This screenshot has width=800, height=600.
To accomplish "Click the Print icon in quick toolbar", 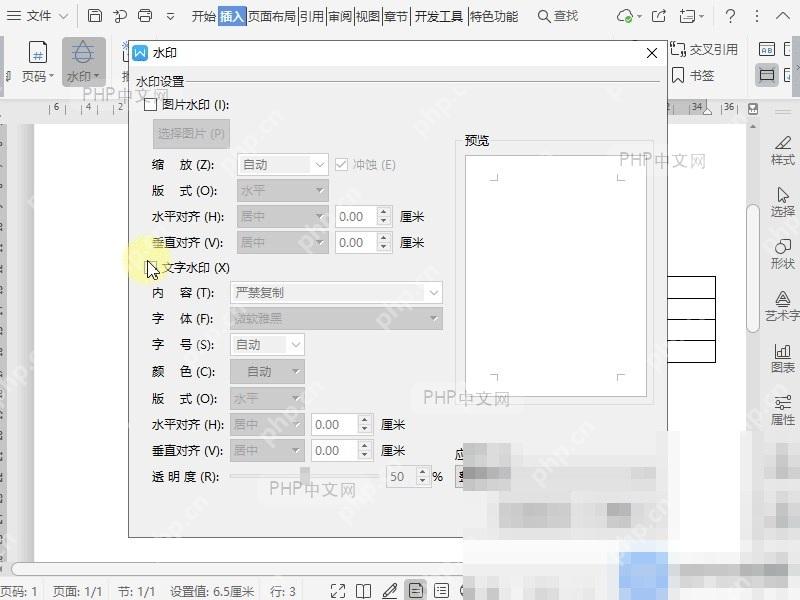I will 145,16.
